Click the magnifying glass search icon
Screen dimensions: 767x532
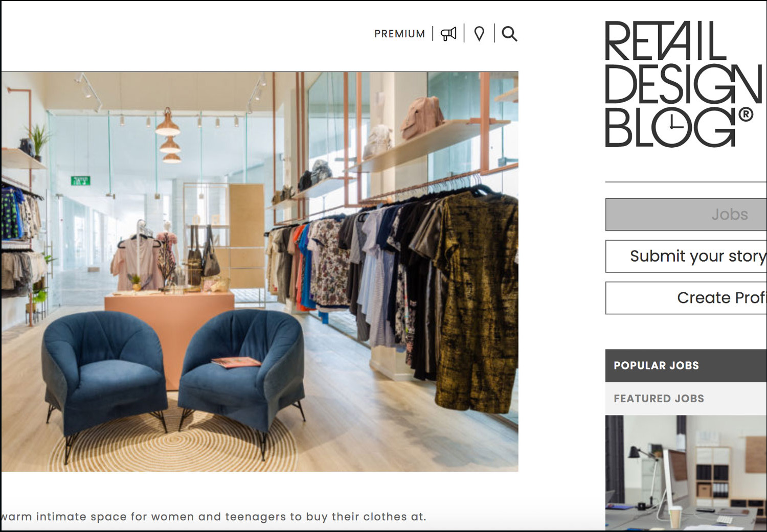(x=509, y=34)
